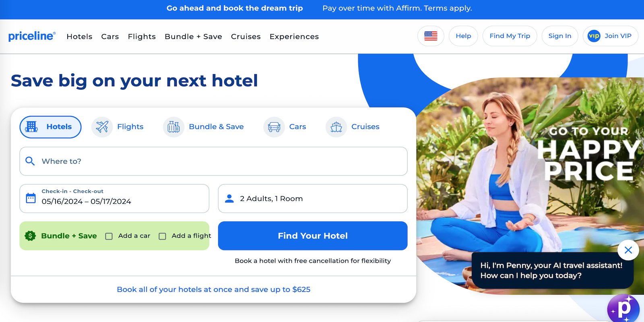This screenshot has width=644, height=322.
Task: Open the Check-in Check-out date picker
Action: tap(114, 198)
